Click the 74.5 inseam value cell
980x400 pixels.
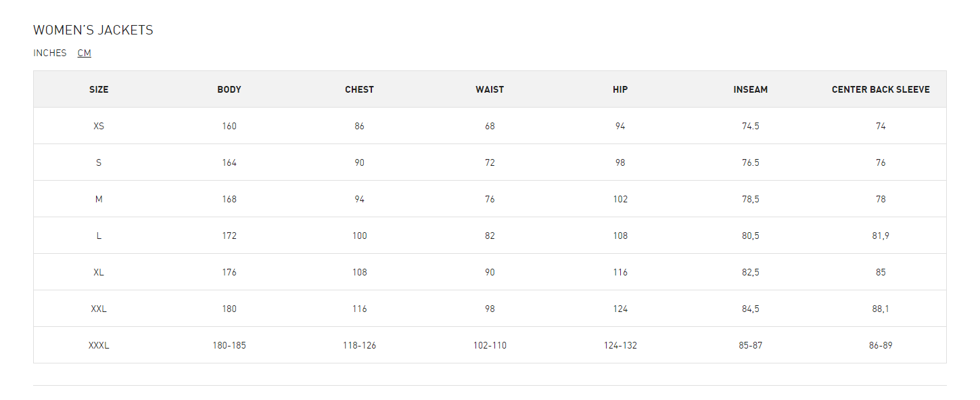click(751, 126)
